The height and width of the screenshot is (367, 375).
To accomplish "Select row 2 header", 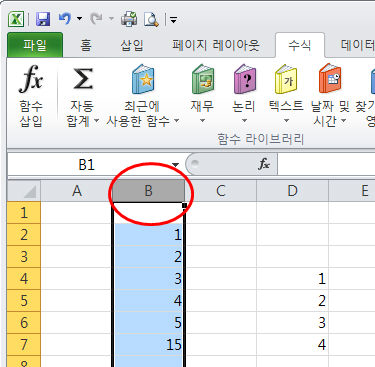I will tap(24, 235).
